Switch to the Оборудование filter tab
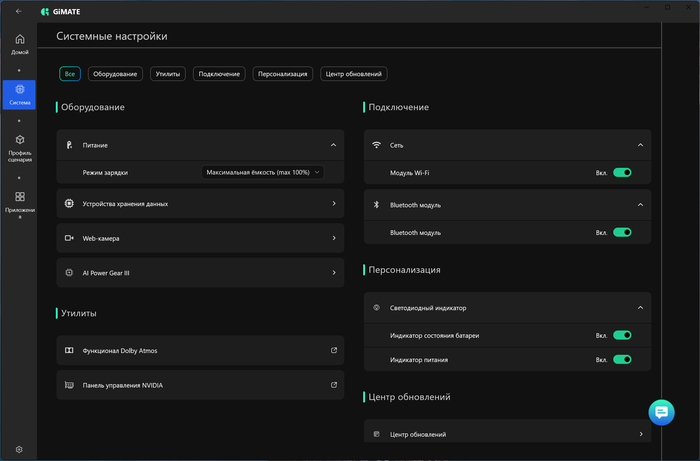 tap(115, 74)
